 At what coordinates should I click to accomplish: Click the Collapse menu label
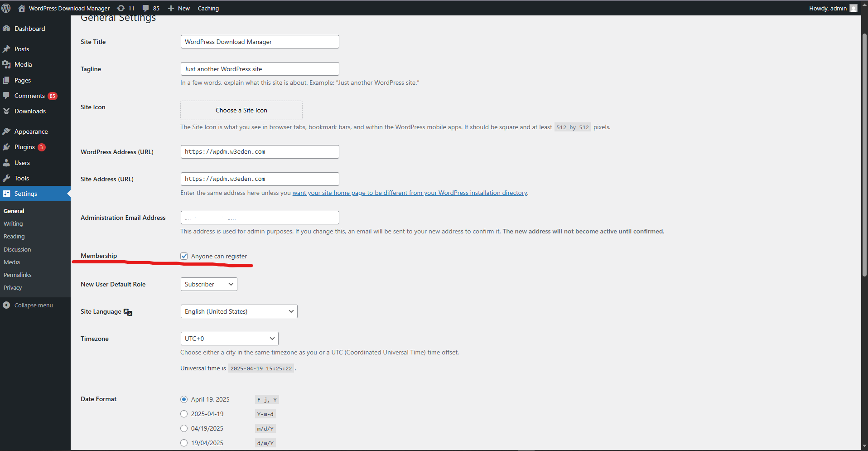click(34, 305)
